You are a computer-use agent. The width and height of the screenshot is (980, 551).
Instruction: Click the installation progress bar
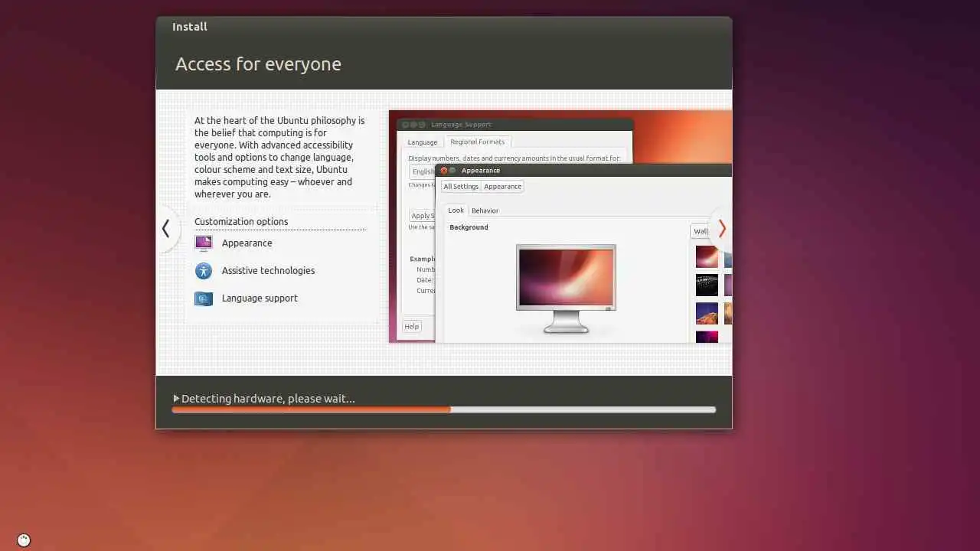444,410
